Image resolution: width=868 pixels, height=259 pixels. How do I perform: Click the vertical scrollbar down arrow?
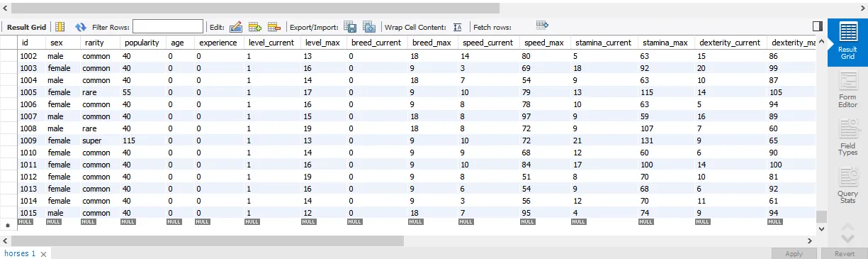point(821,229)
